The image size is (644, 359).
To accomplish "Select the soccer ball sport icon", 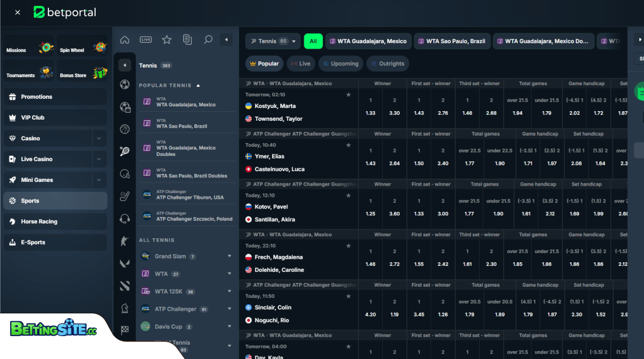I will pyautogui.click(x=125, y=85).
